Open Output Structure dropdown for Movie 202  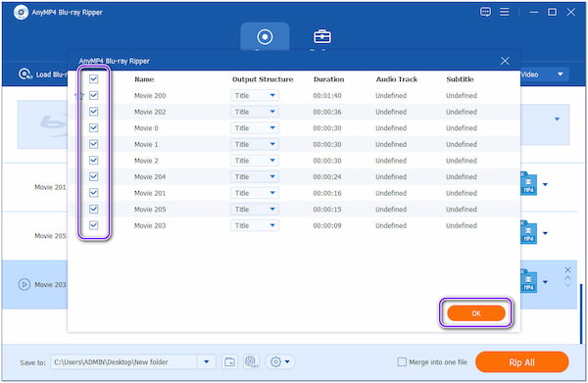click(x=254, y=112)
